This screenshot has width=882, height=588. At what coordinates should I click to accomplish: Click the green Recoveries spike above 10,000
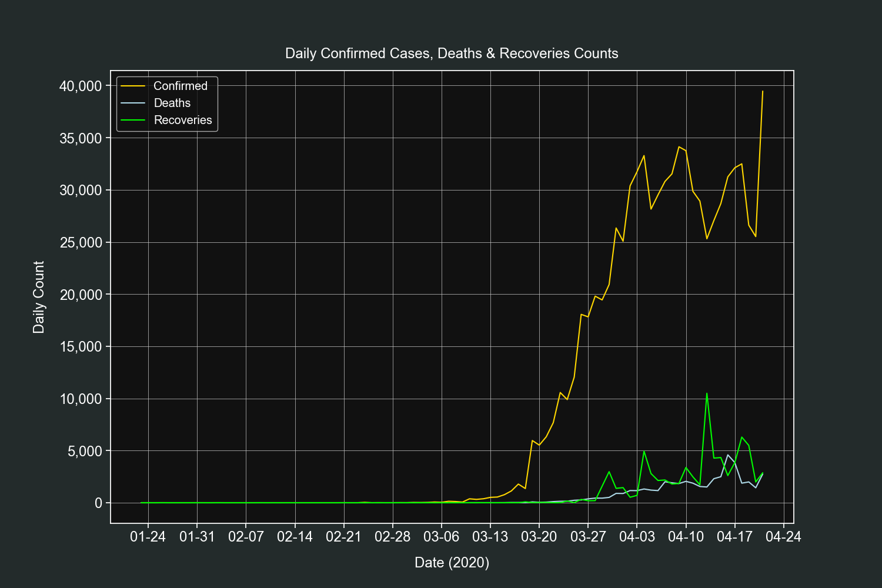pos(707,394)
